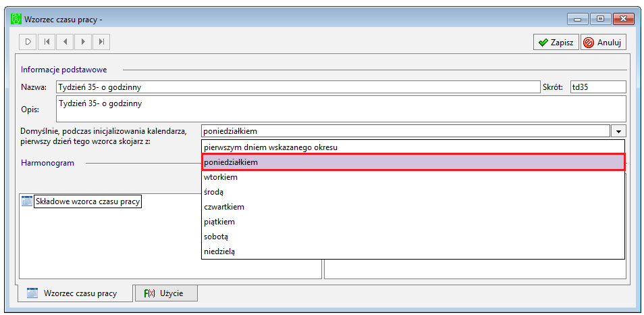Focus the Skrót field containing td35

[x=598, y=87]
